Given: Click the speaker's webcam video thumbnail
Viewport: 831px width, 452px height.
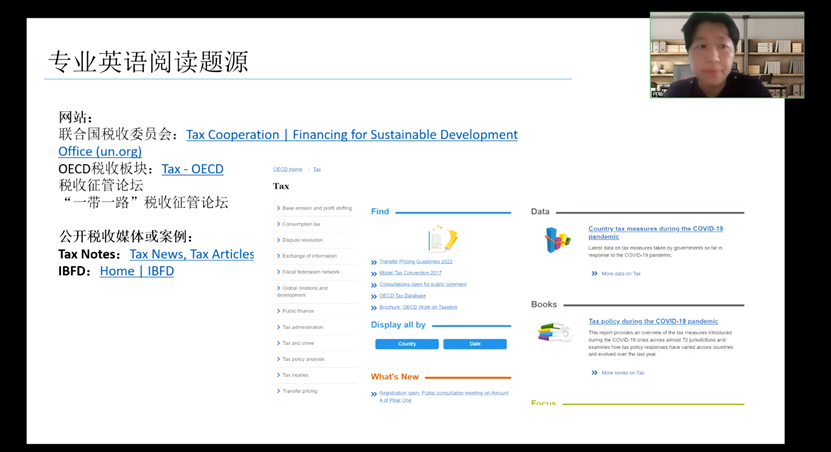Looking at the screenshot, I should pos(727,55).
